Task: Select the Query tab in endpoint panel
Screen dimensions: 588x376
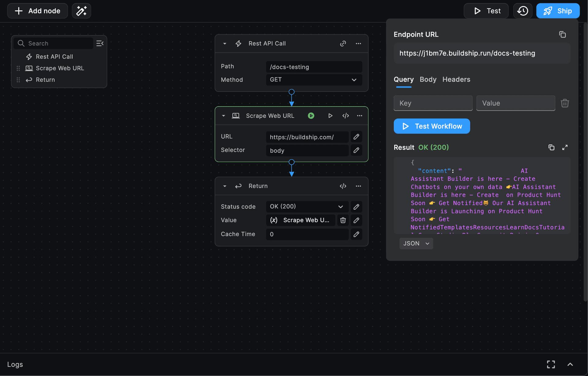Action: pos(404,79)
